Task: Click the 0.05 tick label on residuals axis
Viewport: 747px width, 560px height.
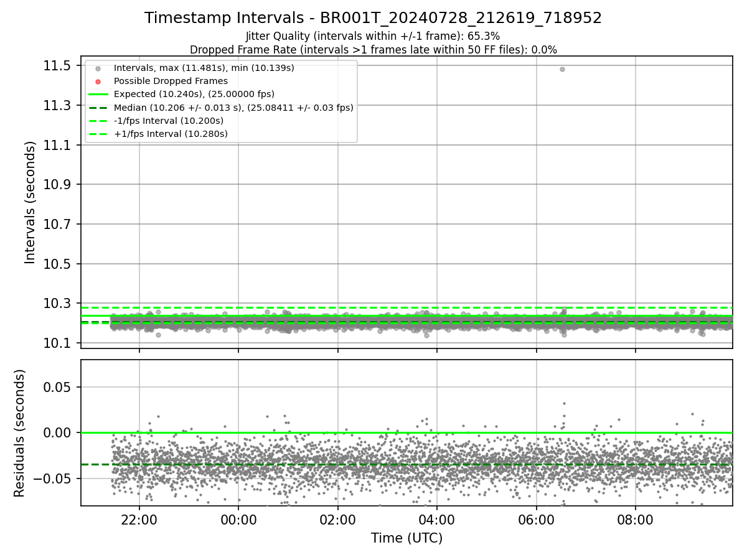Action: click(59, 387)
